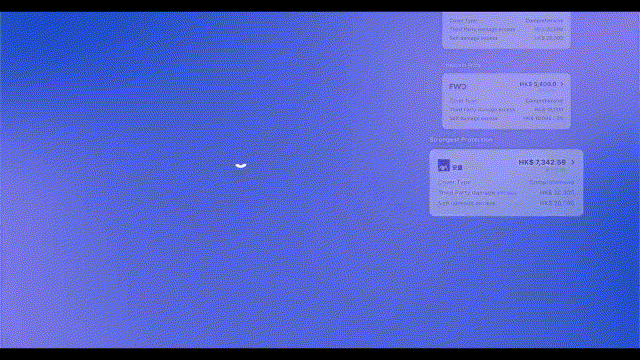Expand the HK$ 5,400.0 plan chevron
The width and height of the screenshot is (640, 360).
tap(562, 84)
